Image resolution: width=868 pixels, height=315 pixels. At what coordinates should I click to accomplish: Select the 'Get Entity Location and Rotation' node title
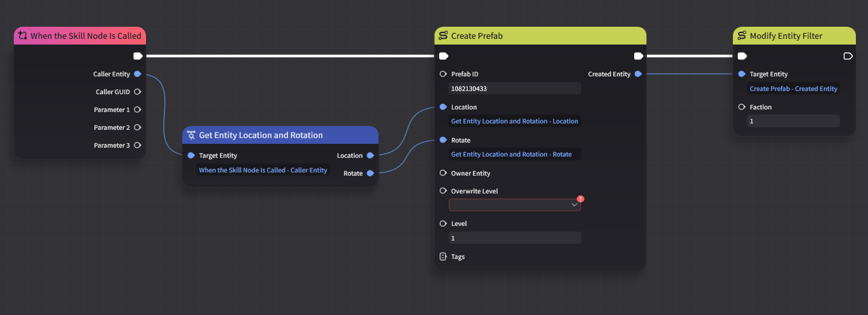pyautogui.click(x=261, y=135)
